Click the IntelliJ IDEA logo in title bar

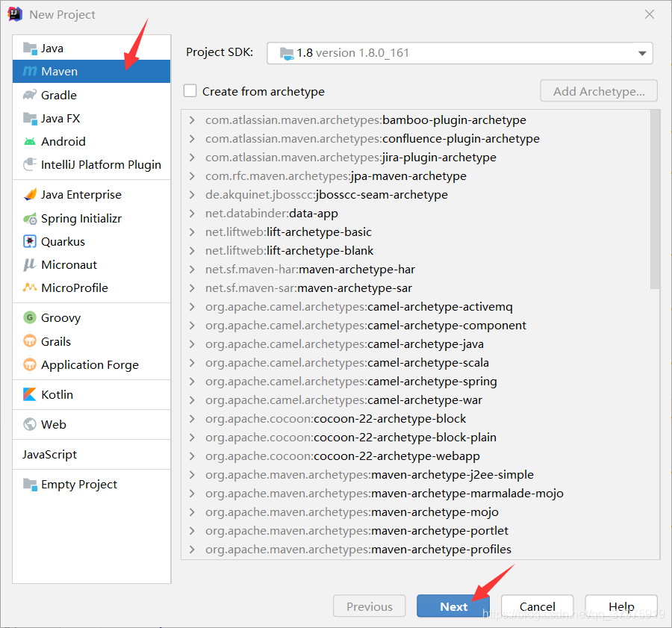click(x=15, y=14)
